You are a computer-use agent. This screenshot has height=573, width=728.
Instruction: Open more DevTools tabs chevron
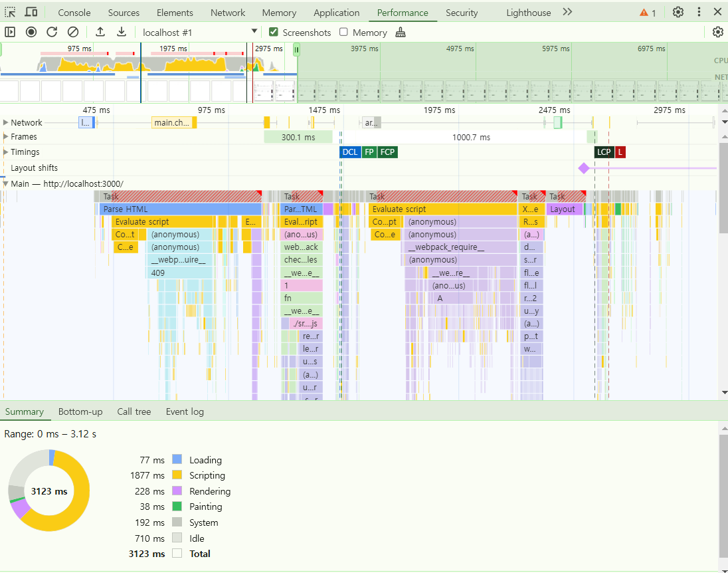click(567, 12)
